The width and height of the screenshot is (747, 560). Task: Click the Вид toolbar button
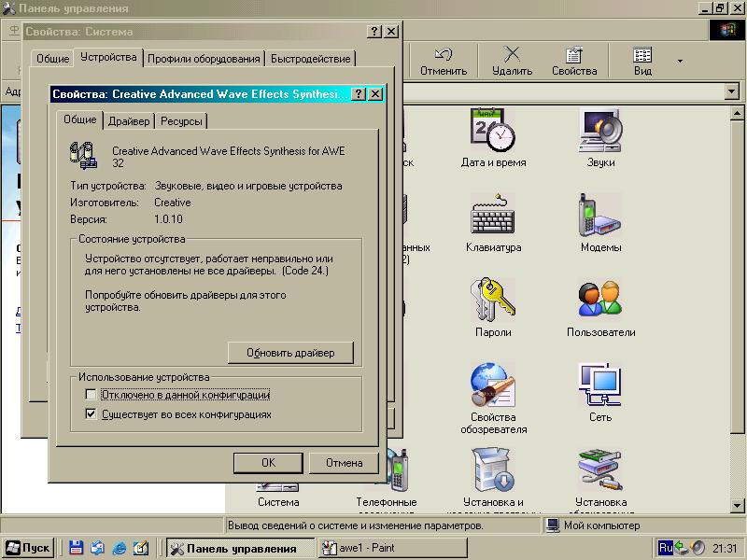[642, 61]
